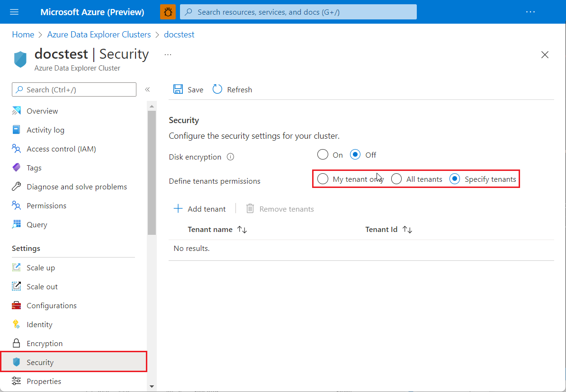This screenshot has width=566, height=392.
Task: Click the Refresh icon
Action: point(217,89)
